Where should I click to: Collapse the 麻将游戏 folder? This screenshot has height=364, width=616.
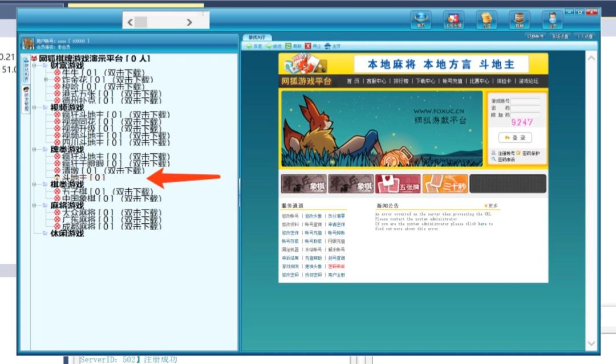click(34, 205)
